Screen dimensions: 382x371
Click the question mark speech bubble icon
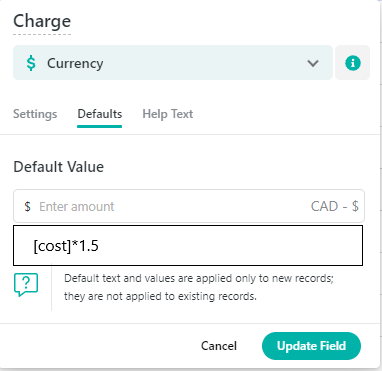pos(26,285)
